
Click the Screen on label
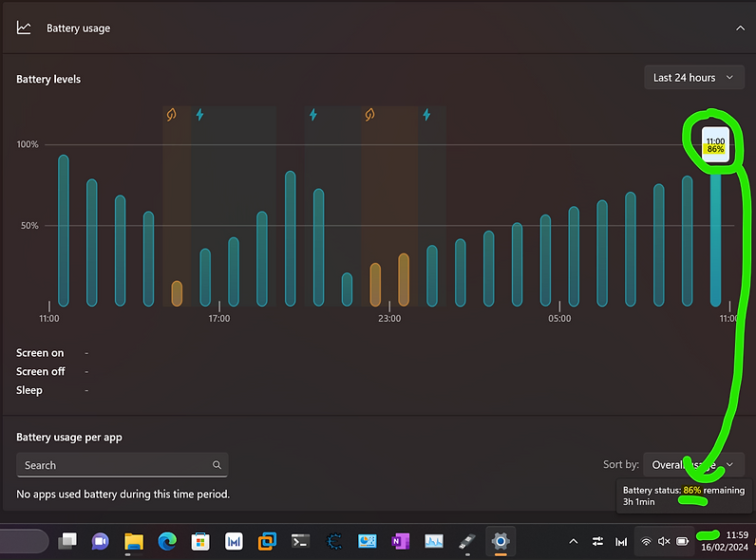coord(40,353)
